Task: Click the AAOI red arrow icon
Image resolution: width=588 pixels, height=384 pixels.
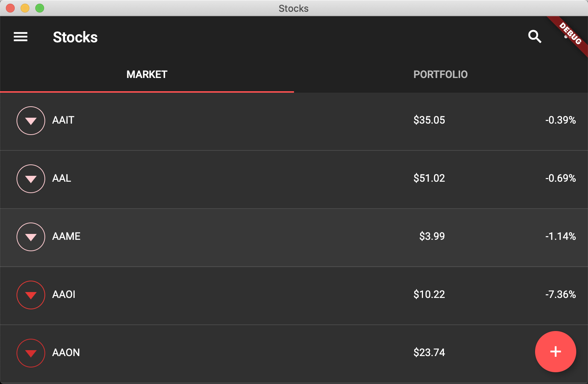Action: click(x=31, y=295)
